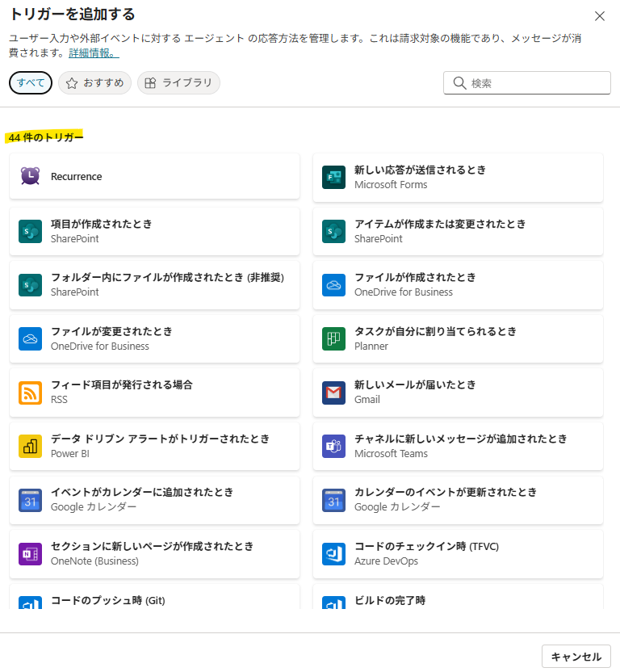Click the Gmail subtitle text
The image size is (620, 672).
pyautogui.click(x=367, y=400)
